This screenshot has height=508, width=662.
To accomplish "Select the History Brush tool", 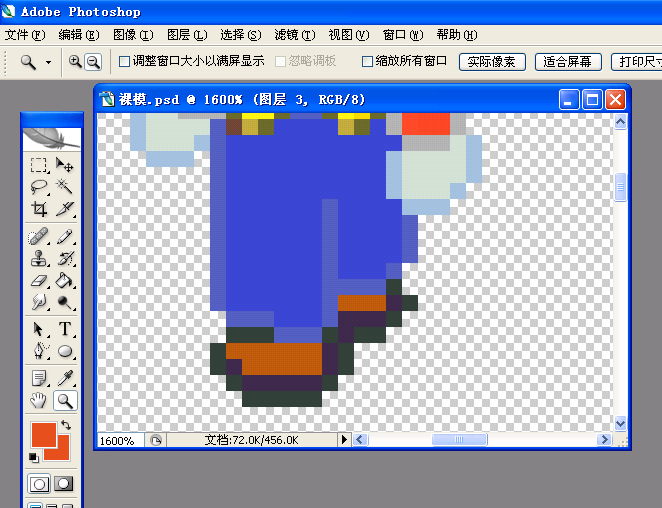I will coord(65,258).
